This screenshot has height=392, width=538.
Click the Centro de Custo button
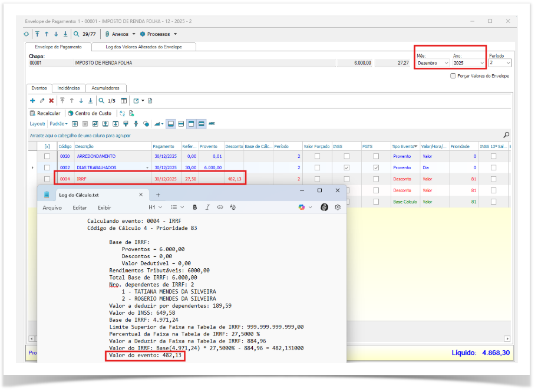pyautogui.click(x=90, y=113)
